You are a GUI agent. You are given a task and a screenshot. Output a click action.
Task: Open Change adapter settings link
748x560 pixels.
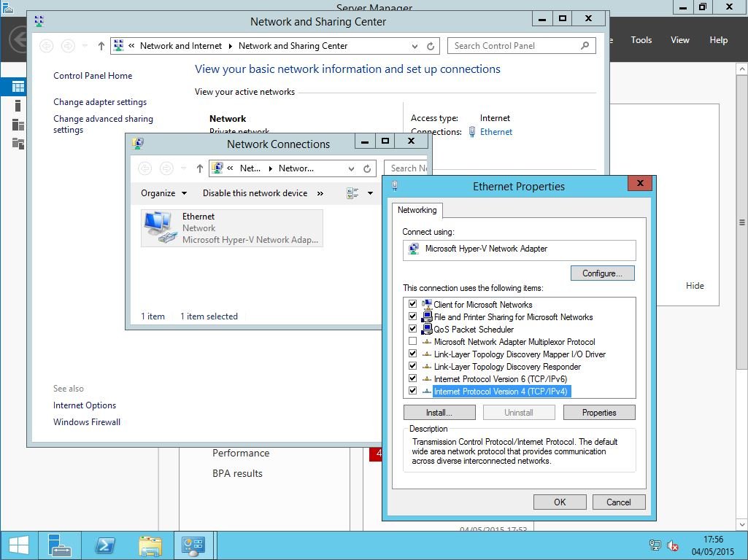100,102
